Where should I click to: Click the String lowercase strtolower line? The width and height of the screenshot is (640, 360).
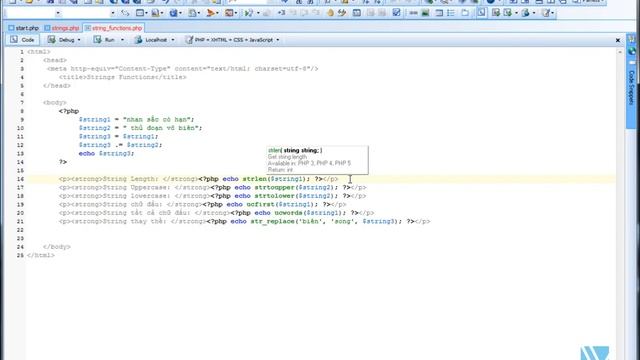coord(212,196)
